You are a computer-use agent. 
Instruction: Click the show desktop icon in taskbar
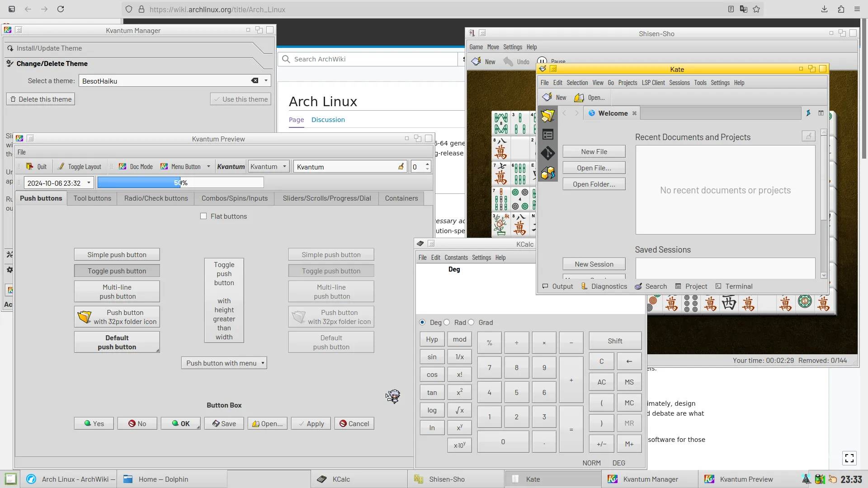coord(10,479)
